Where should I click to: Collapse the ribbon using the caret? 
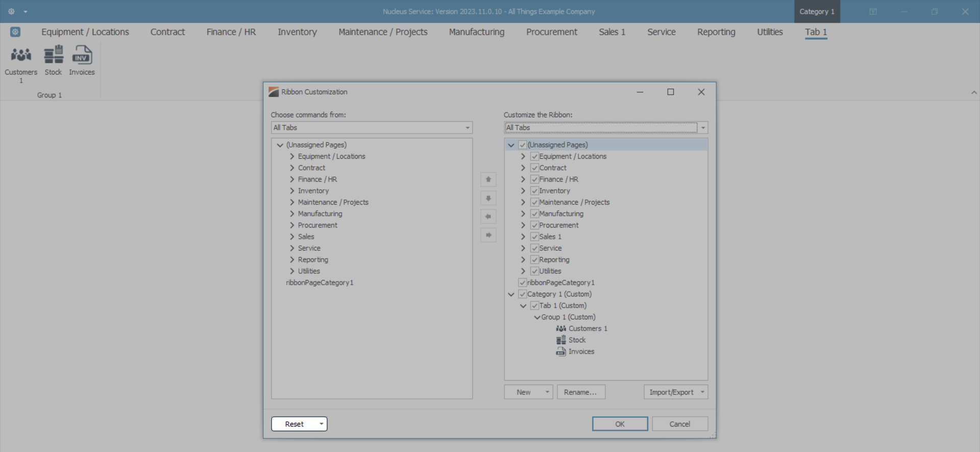tap(974, 92)
